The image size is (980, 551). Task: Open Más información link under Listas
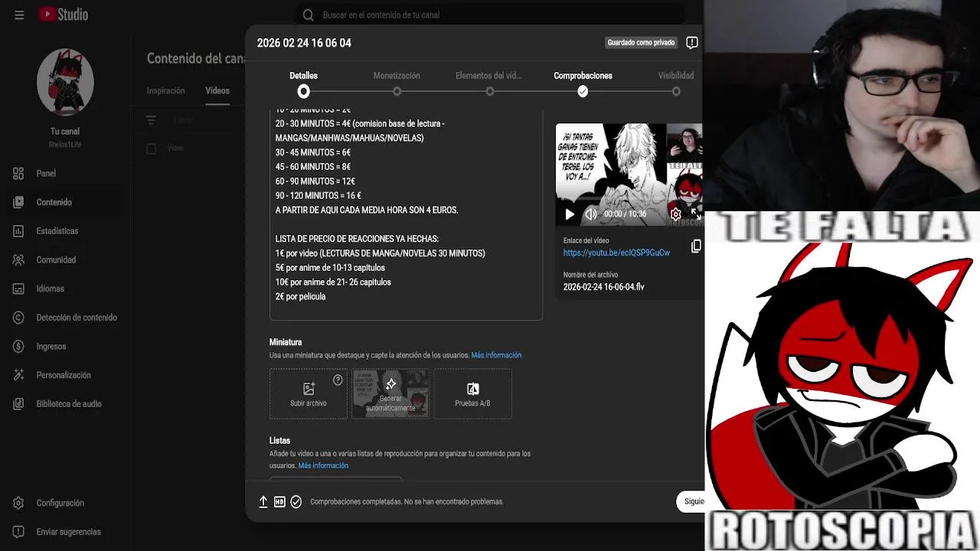point(323,465)
